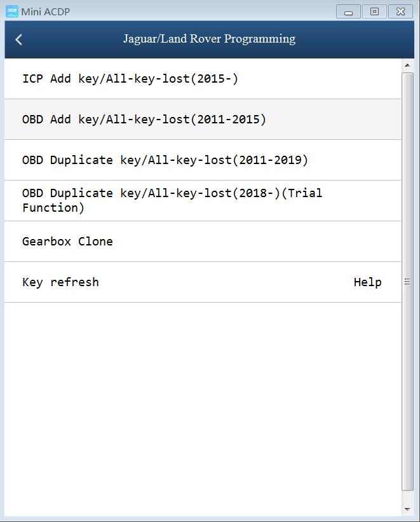The width and height of the screenshot is (420, 522).
Task: Open Help next to Key refresh
Action: tap(367, 282)
